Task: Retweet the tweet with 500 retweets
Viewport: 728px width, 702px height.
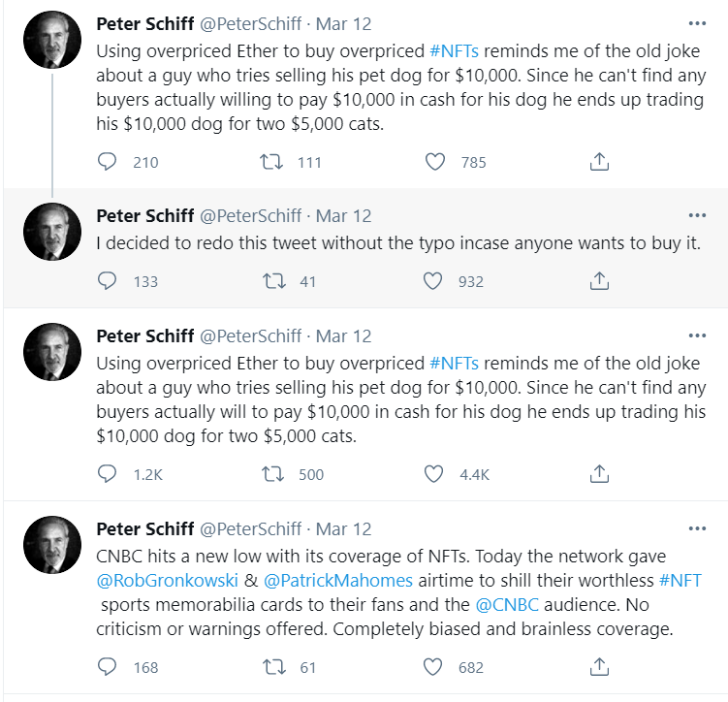Action: [x=273, y=474]
